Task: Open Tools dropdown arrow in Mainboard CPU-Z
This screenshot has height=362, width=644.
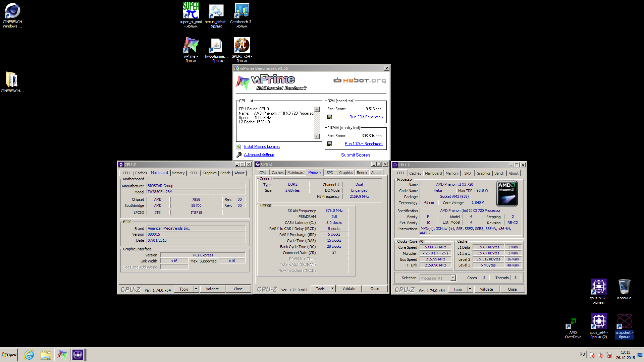Action: pyautogui.click(x=196, y=289)
